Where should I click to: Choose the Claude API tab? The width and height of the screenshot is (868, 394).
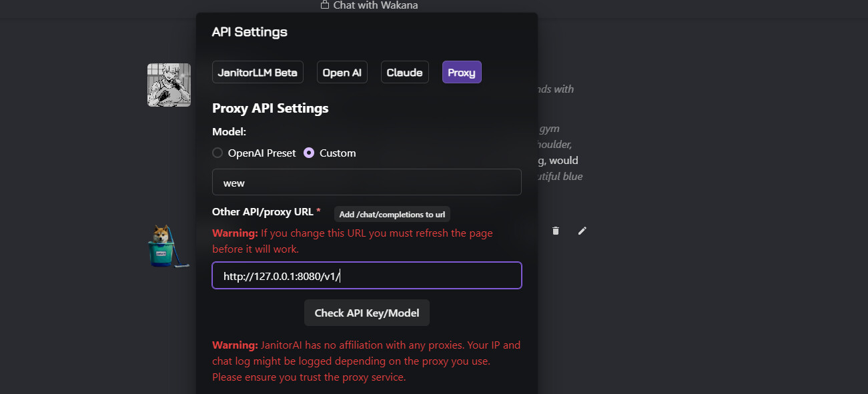[x=404, y=73]
